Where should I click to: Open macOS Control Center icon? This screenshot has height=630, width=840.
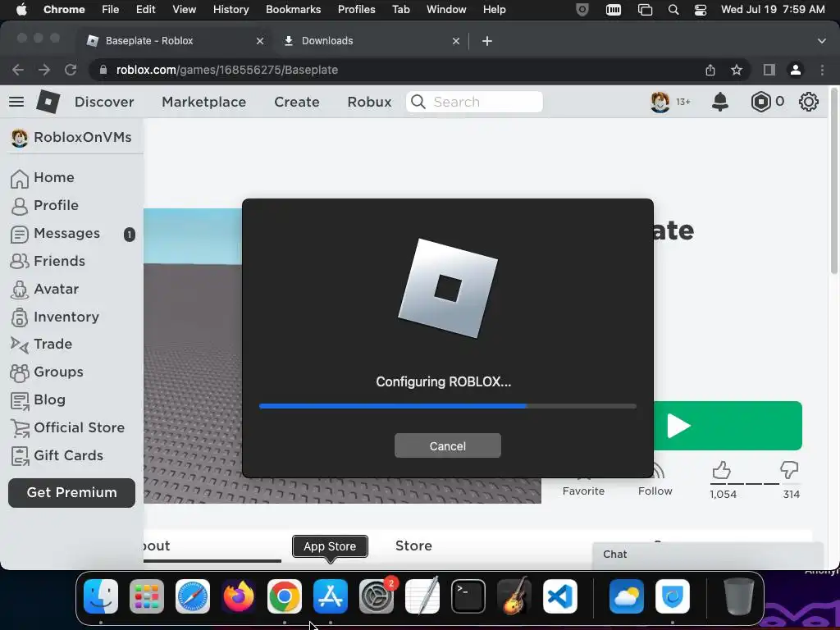tap(701, 10)
